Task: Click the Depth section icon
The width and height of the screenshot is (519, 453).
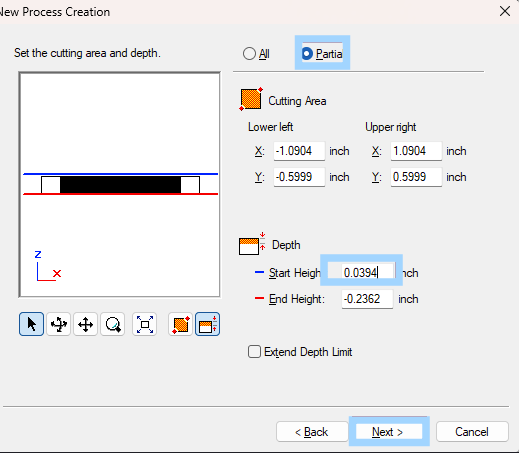Action: point(252,244)
